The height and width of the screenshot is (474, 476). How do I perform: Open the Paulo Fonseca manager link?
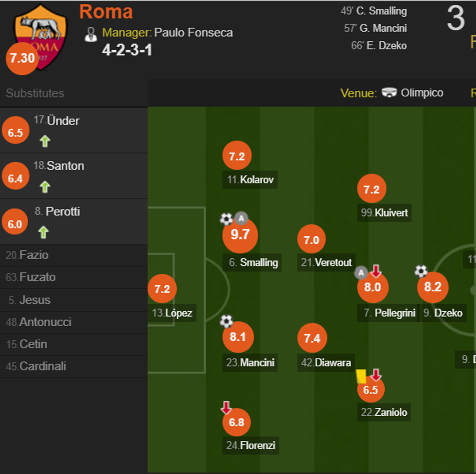coord(193,33)
